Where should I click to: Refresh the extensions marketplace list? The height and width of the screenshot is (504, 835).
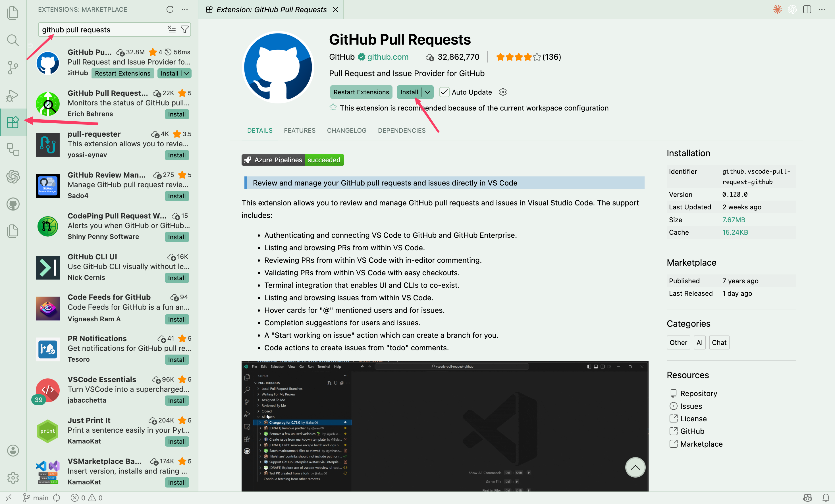point(170,9)
